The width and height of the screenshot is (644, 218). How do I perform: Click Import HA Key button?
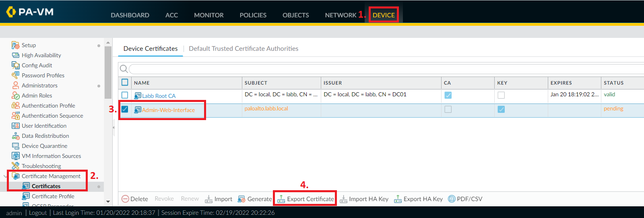pos(364,199)
